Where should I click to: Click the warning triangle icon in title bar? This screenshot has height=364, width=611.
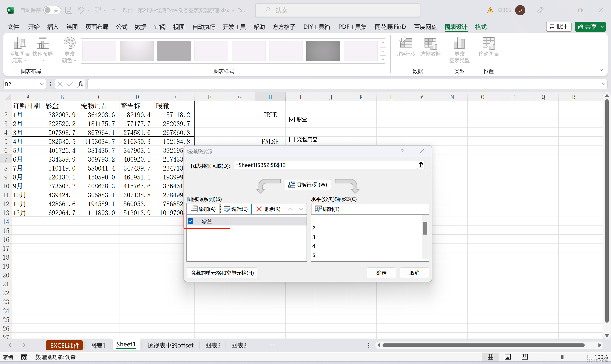pos(490,10)
